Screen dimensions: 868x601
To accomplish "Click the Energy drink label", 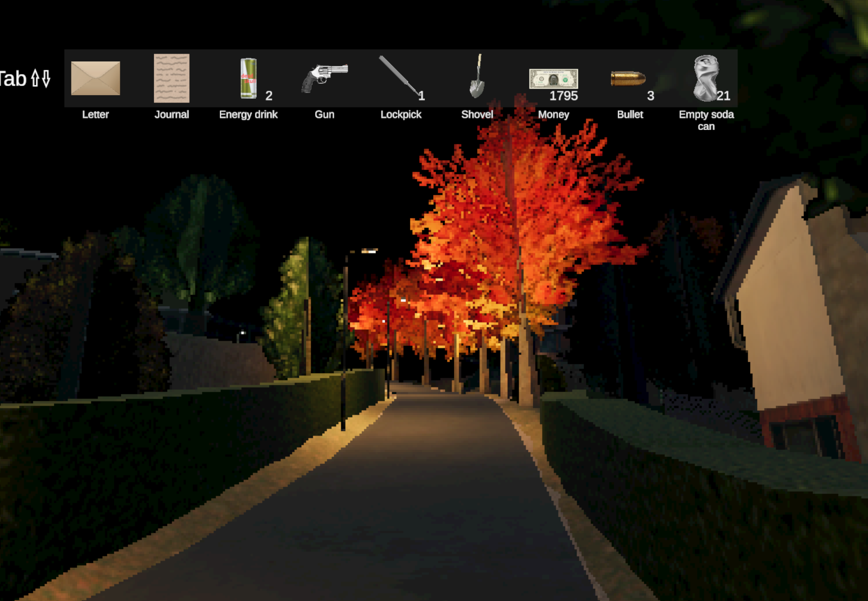I will (x=248, y=115).
